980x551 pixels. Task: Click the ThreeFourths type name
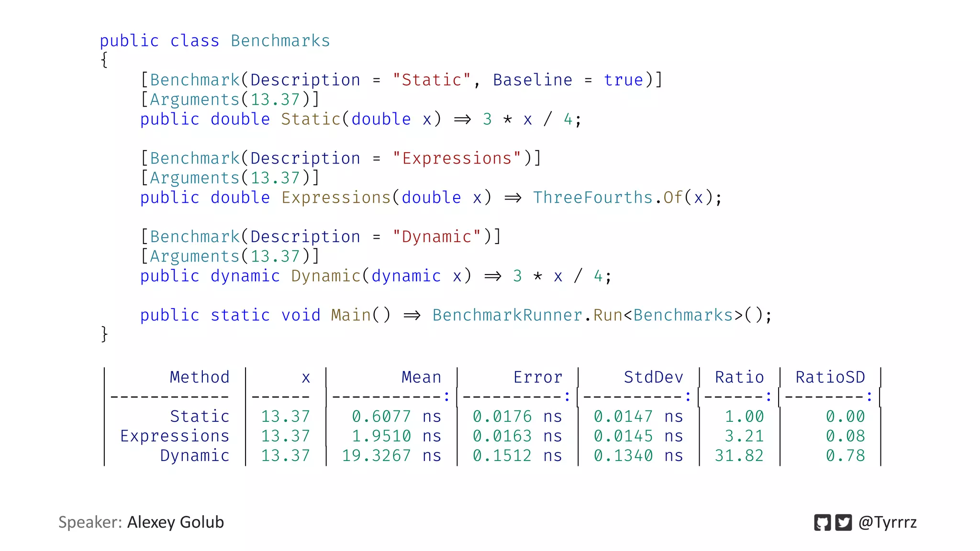(x=593, y=198)
